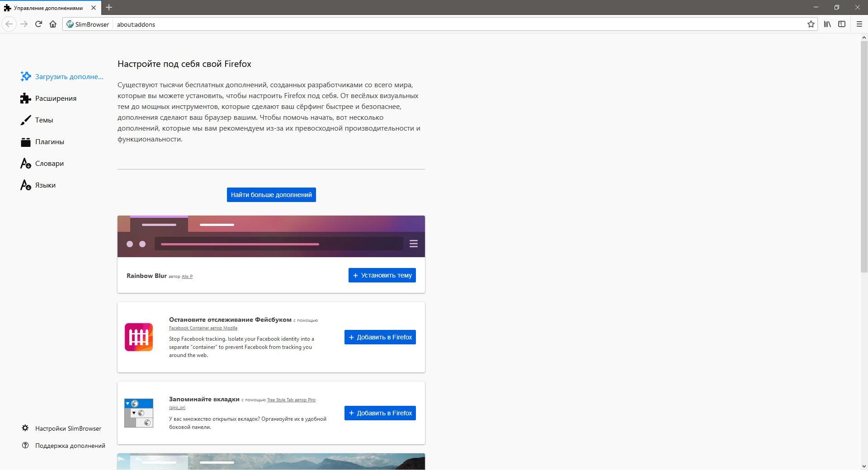Viewport: 868px width, 470px height.
Task: Go back to the previous page
Action: (9, 24)
